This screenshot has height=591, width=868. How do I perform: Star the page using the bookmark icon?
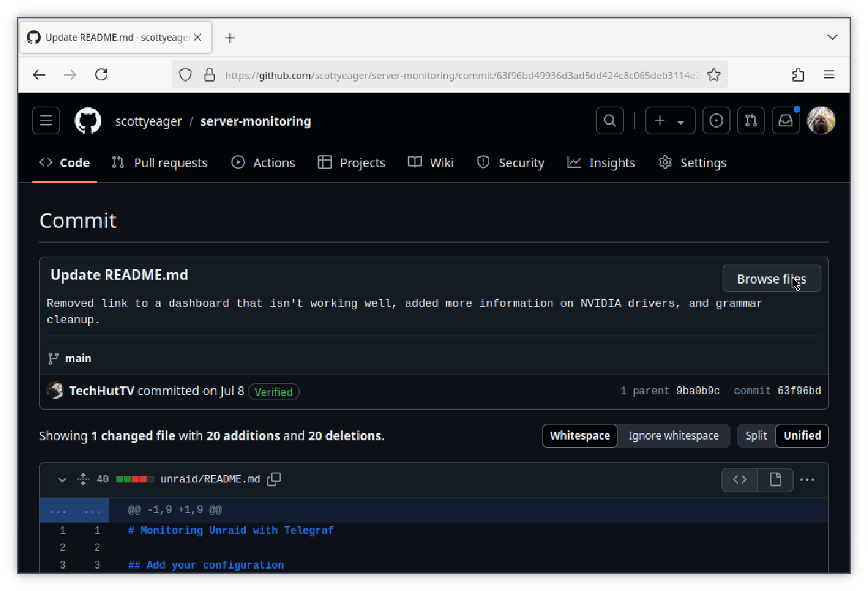[714, 74]
